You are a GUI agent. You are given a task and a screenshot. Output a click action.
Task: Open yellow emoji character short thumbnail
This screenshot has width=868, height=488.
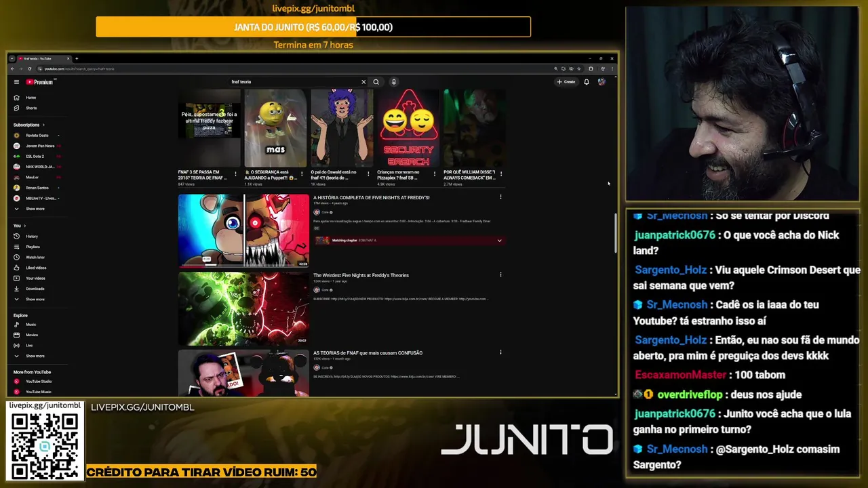pyautogui.click(x=275, y=128)
